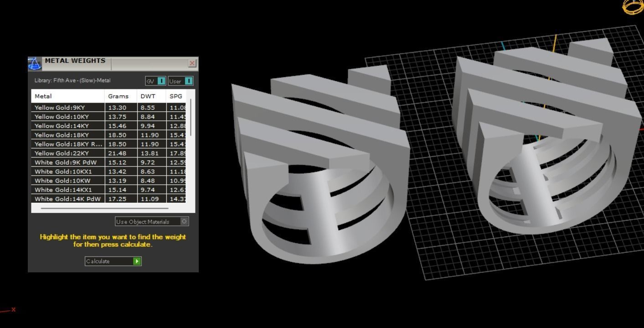Image resolution: width=644 pixels, height=328 pixels.
Task: Click the 13.81 DWT value
Action: (149, 153)
